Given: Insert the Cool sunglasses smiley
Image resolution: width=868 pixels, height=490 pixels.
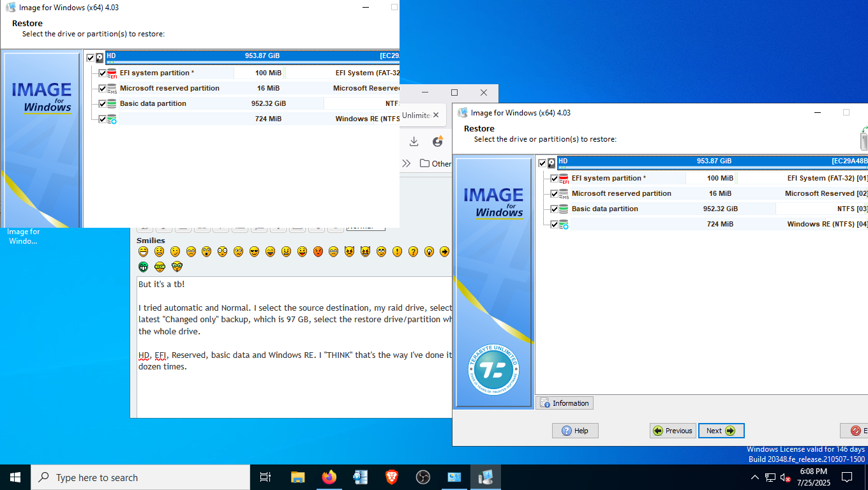Looking at the screenshot, I should coord(254,251).
